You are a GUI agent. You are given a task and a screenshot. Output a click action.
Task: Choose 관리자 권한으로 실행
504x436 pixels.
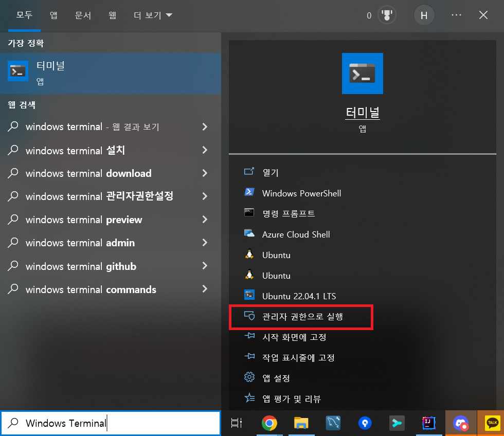click(302, 317)
